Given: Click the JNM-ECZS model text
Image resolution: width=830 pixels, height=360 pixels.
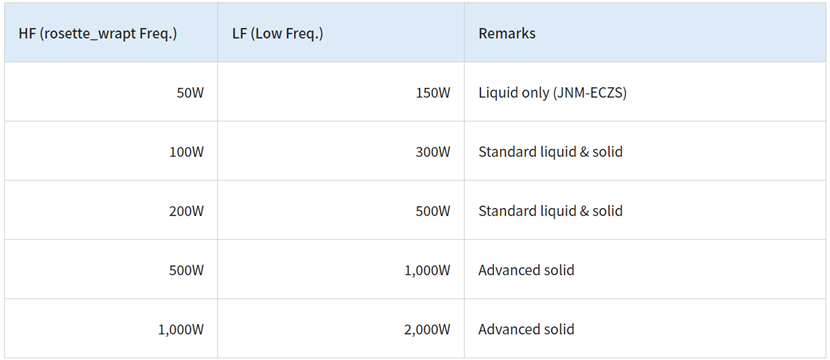Looking at the screenshot, I should [x=590, y=93].
